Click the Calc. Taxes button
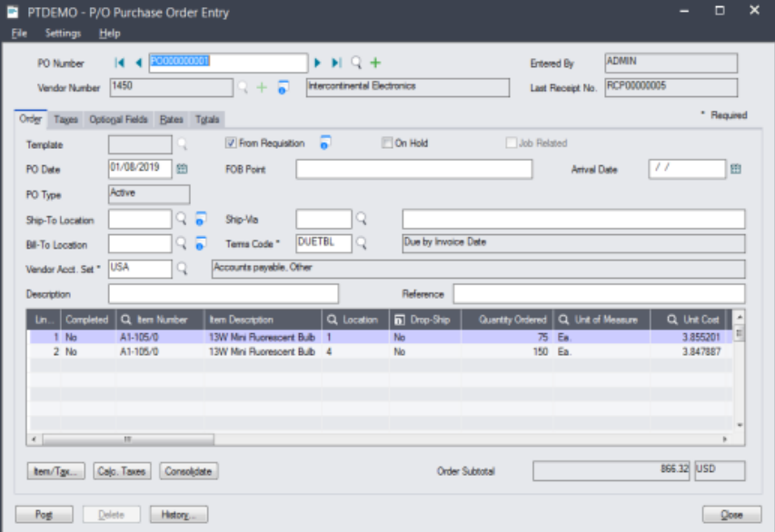The height and width of the screenshot is (532, 775). point(122,471)
